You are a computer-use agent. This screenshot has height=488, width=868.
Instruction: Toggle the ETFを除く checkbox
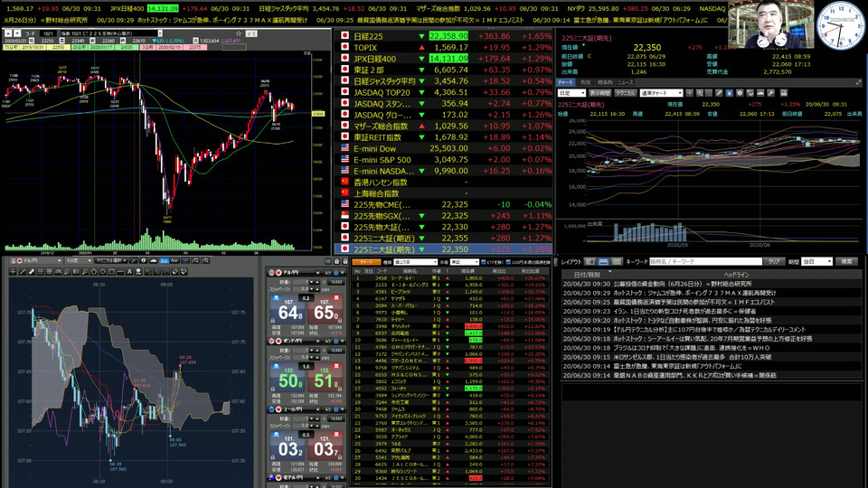pyautogui.click(x=484, y=262)
